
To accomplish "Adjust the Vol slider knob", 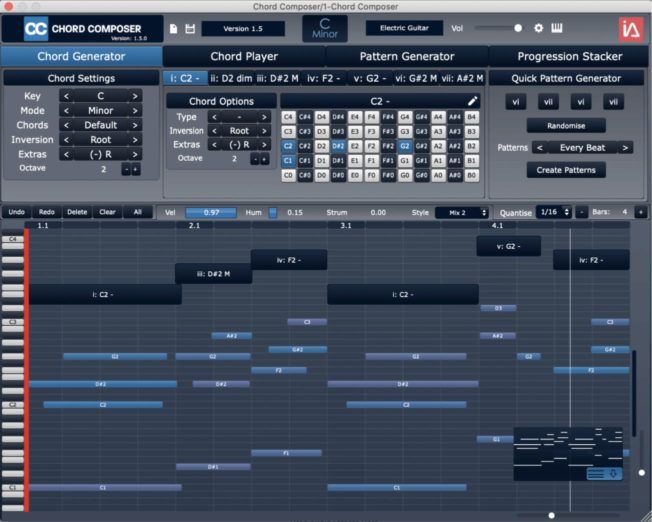I will 518,28.
